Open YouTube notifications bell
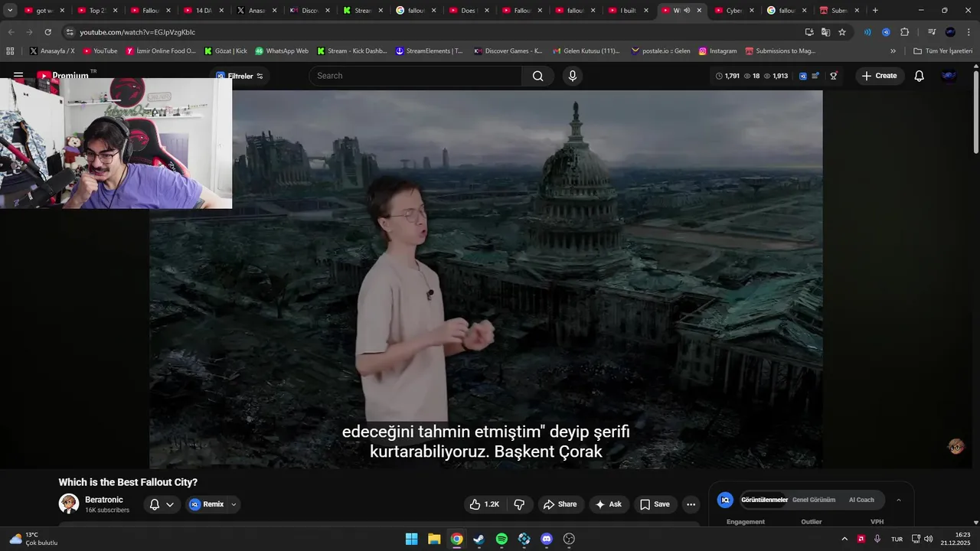The height and width of the screenshot is (551, 980). click(919, 76)
